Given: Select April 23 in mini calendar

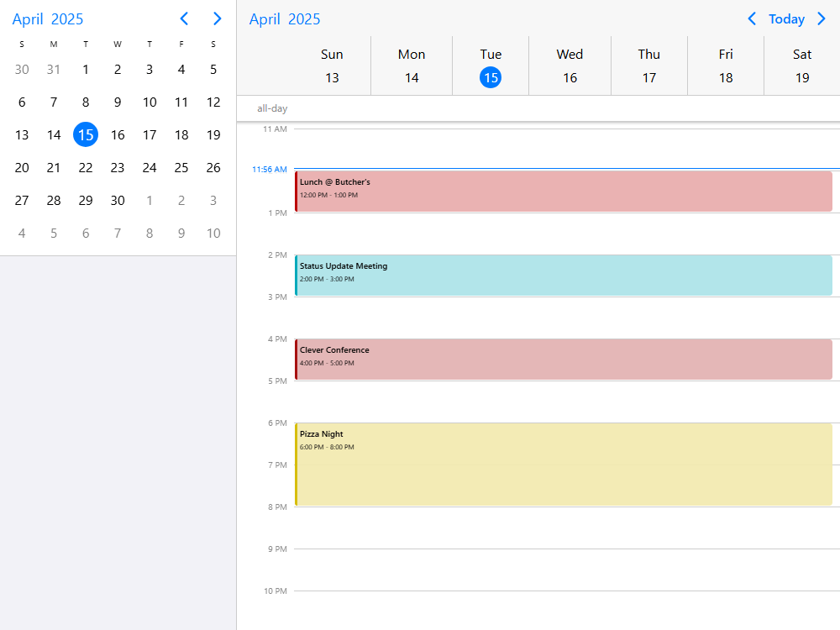Looking at the screenshot, I should click(x=118, y=167).
